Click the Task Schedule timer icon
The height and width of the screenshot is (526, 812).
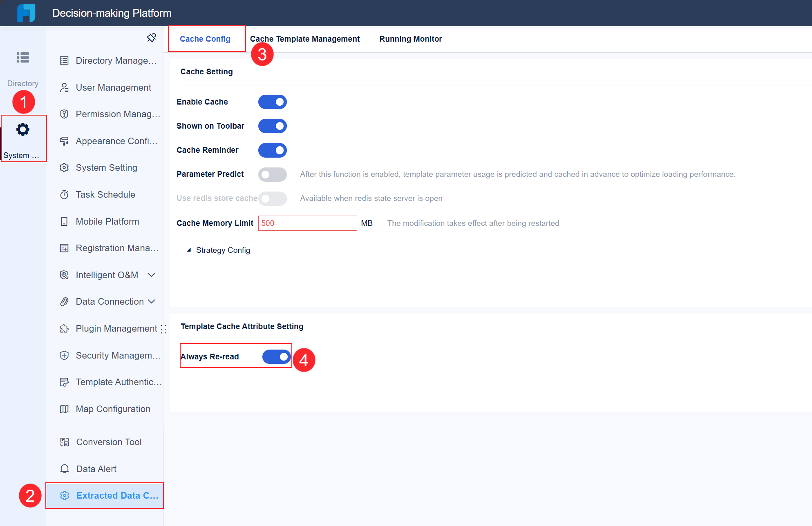click(x=64, y=194)
